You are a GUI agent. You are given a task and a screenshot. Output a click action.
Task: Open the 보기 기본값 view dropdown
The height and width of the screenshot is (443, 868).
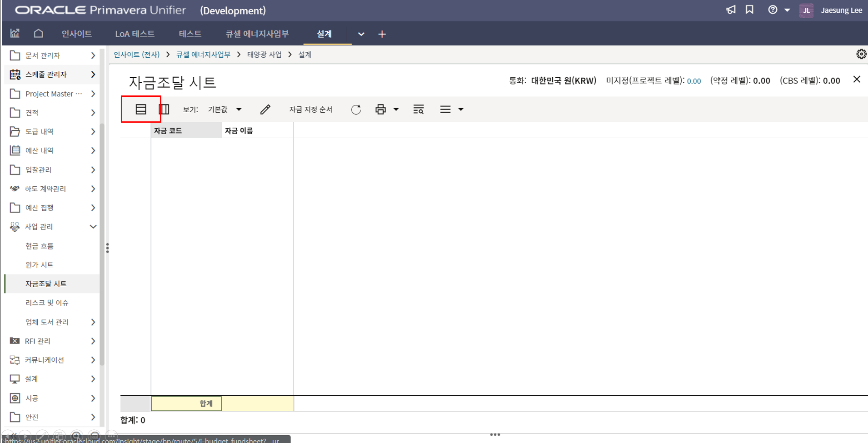click(x=225, y=110)
